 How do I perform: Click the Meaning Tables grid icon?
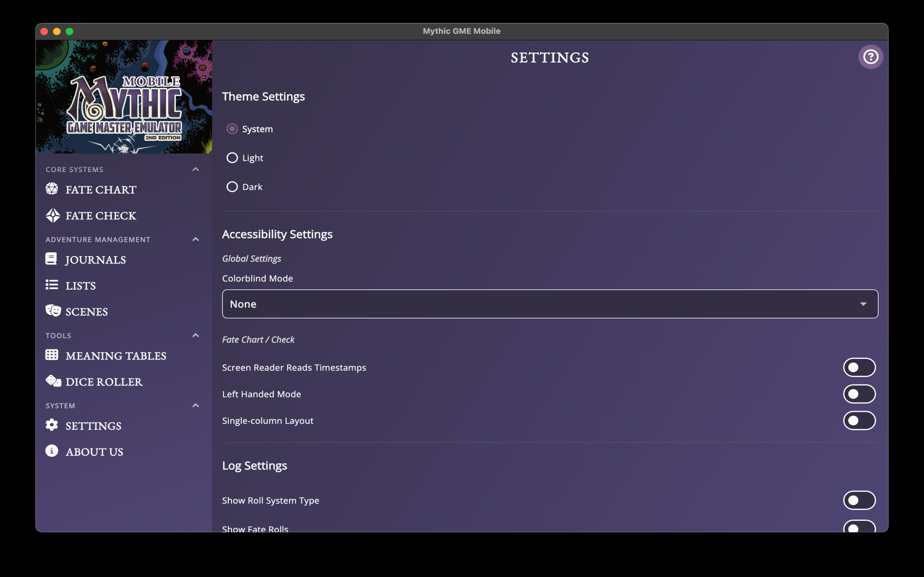point(52,355)
